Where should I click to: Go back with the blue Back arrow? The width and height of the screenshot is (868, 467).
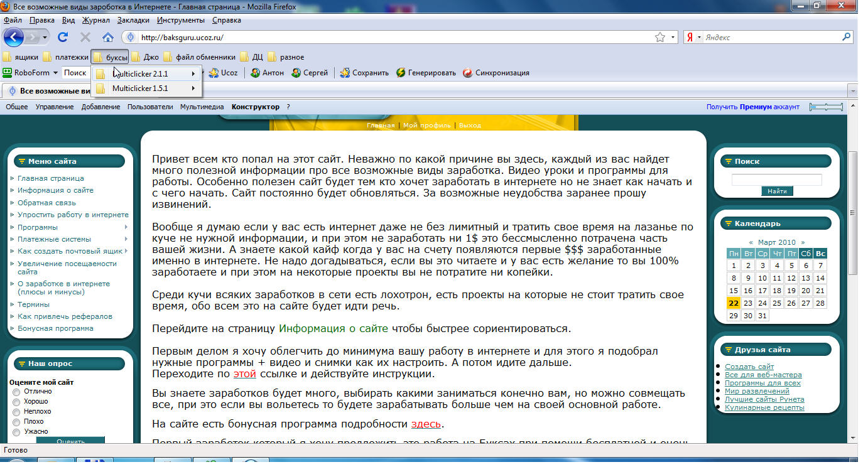pos(13,37)
